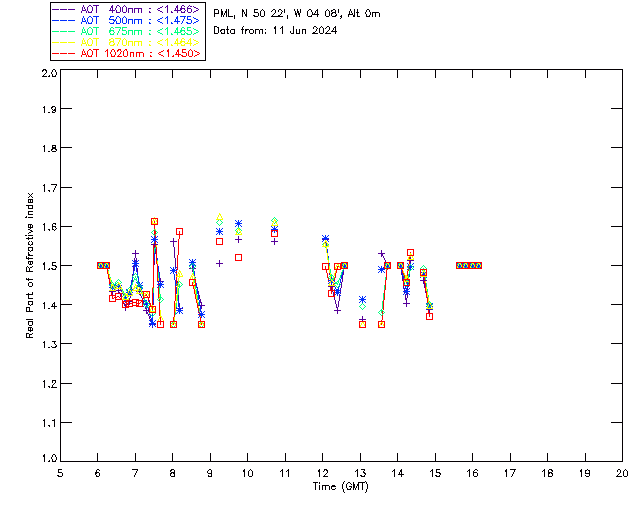Click the y-axis tick label 2.0
The image size is (640, 512).
(x=49, y=73)
